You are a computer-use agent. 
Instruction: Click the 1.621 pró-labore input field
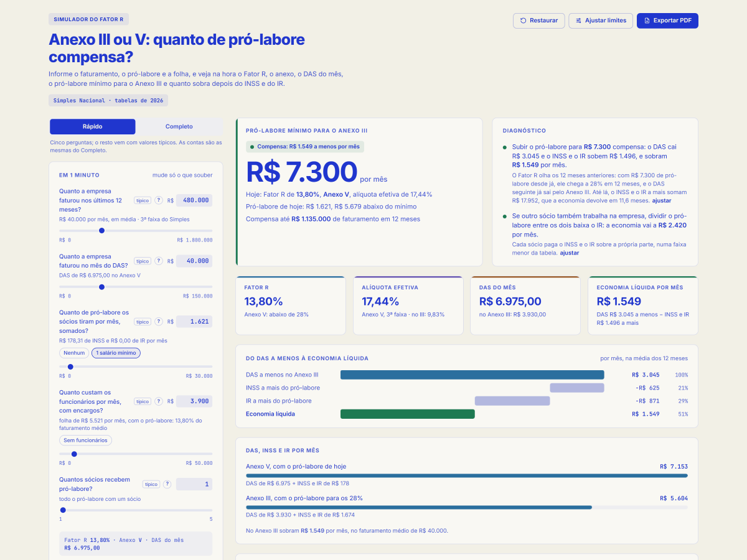(194, 322)
